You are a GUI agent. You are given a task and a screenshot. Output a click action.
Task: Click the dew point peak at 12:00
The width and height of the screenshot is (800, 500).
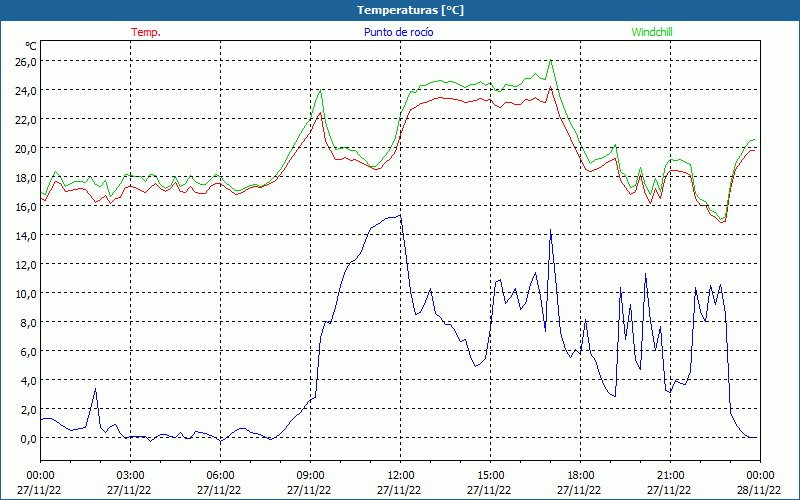click(401, 215)
